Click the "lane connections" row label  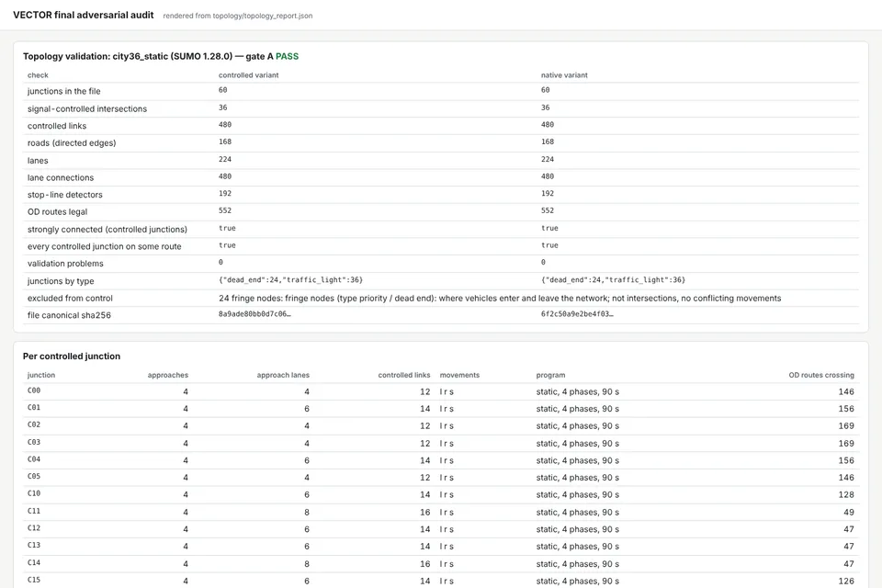(61, 177)
